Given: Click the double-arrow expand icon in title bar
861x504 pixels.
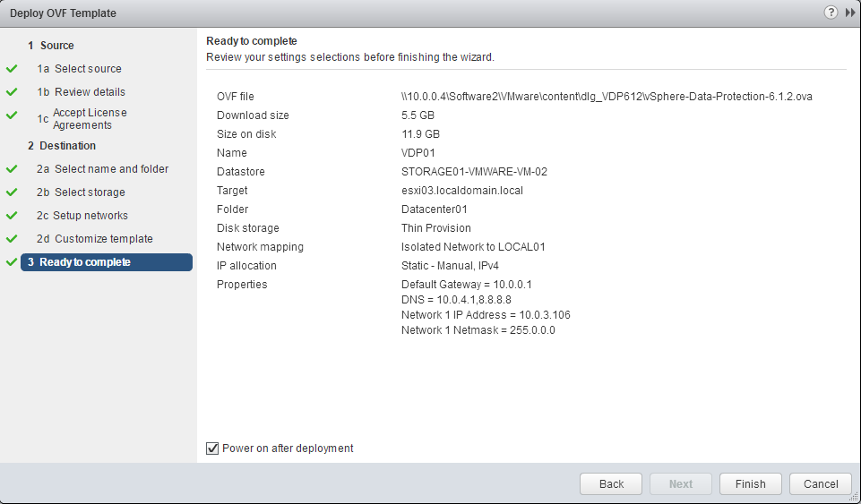Looking at the screenshot, I should point(848,13).
